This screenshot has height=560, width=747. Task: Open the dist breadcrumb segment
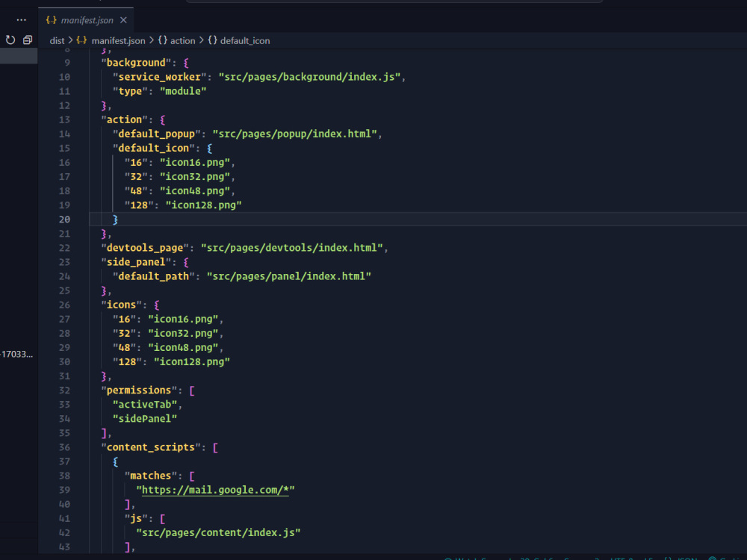click(57, 41)
